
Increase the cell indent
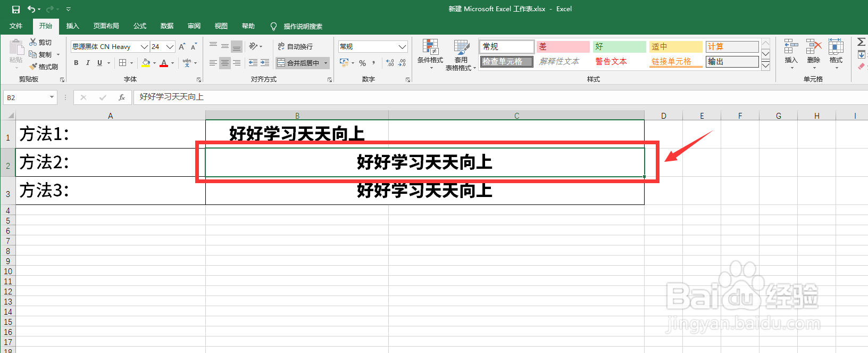pos(265,63)
